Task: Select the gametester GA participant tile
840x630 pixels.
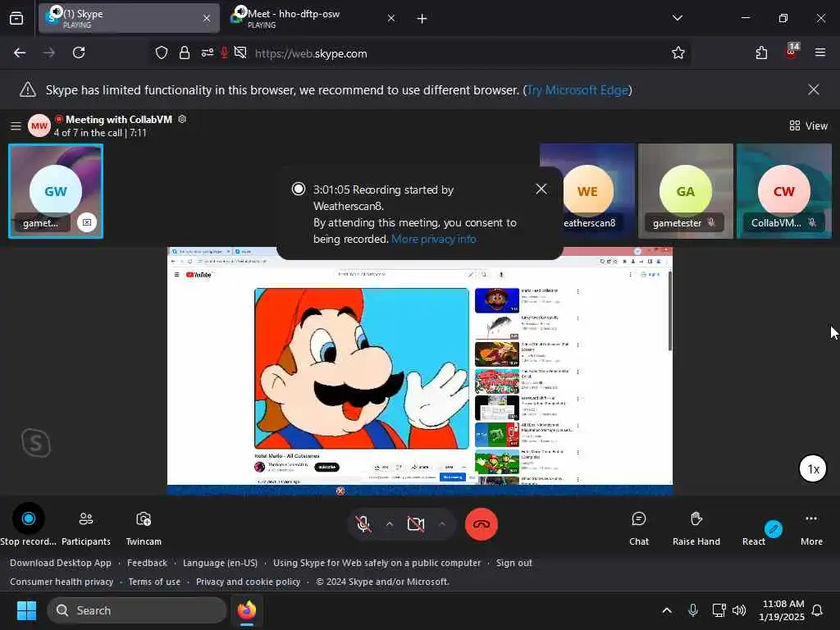Action: pyautogui.click(x=685, y=190)
